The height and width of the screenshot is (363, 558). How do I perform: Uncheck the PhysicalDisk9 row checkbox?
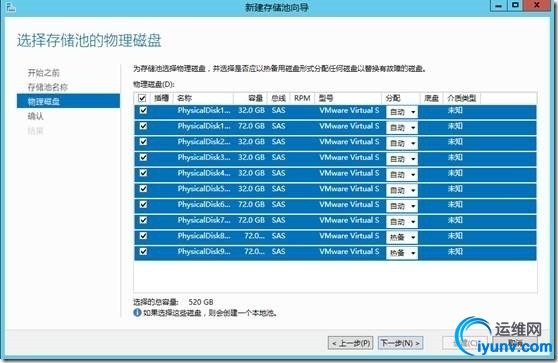pyautogui.click(x=143, y=251)
